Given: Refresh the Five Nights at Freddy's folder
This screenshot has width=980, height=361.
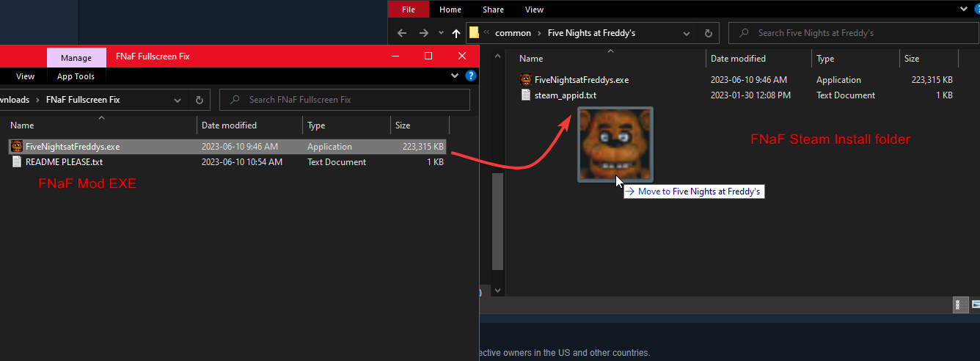Looking at the screenshot, I should [x=708, y=33].
